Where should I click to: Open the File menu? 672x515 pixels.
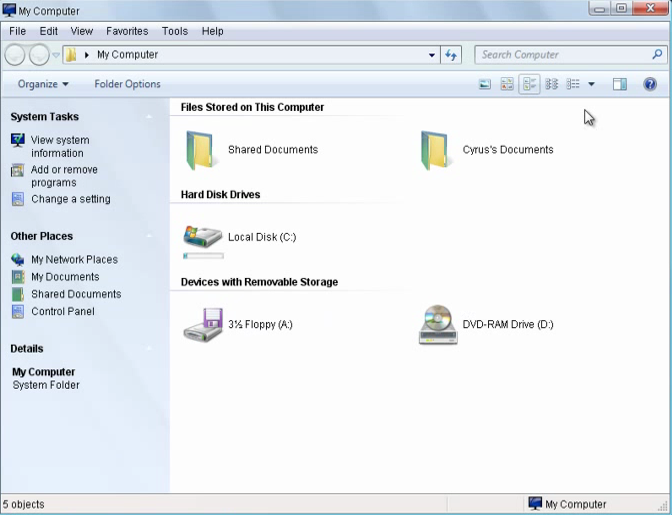(x=18, y=31)
